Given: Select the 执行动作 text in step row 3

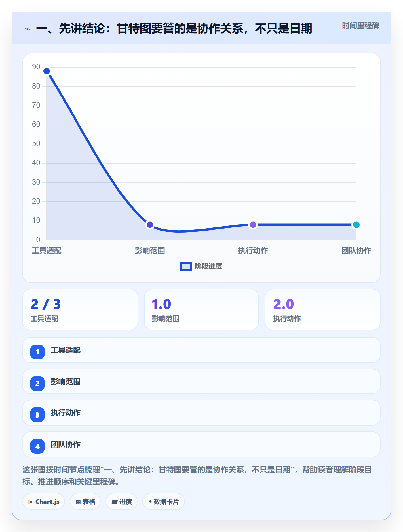Looking at the screenshot, I should (66, 413).
